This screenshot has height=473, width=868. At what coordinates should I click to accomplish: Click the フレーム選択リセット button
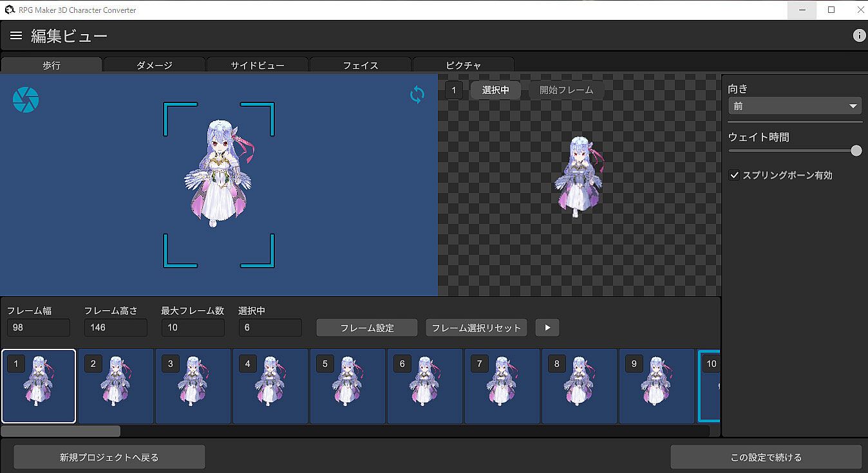pos(476,328)
